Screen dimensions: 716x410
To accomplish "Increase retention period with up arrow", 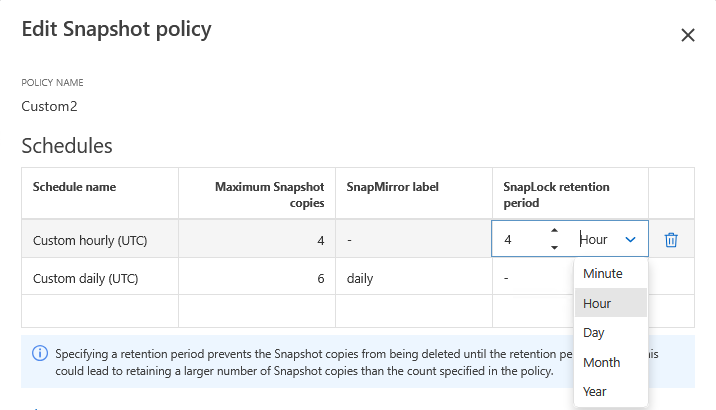I will pyautogui.click(x=554, y=232).
